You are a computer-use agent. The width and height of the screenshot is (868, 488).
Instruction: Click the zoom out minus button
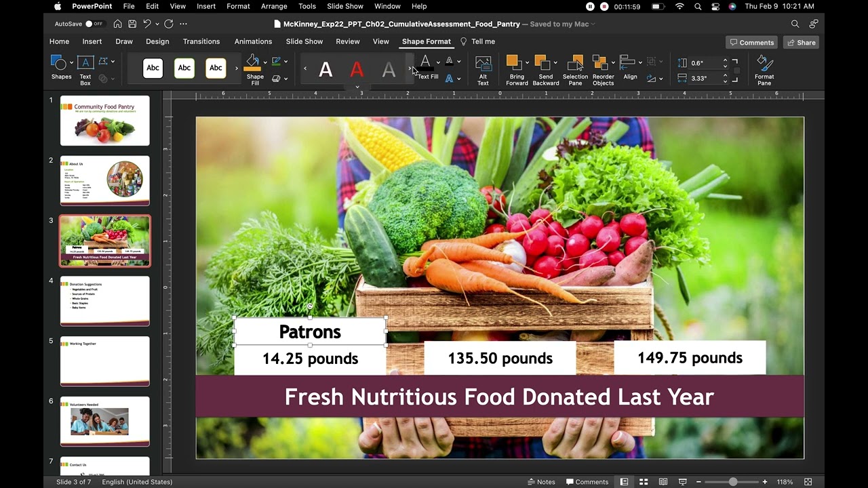click(698, 482)
